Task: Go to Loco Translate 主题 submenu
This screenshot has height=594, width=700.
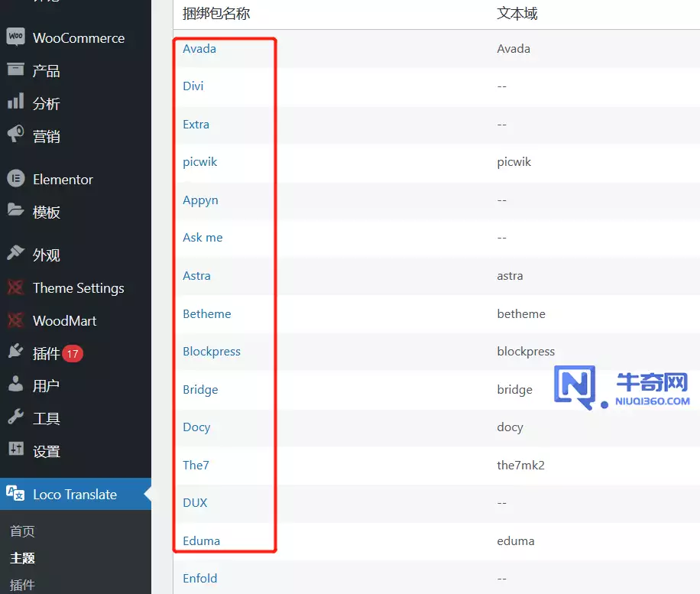Action: coord(22,558)
